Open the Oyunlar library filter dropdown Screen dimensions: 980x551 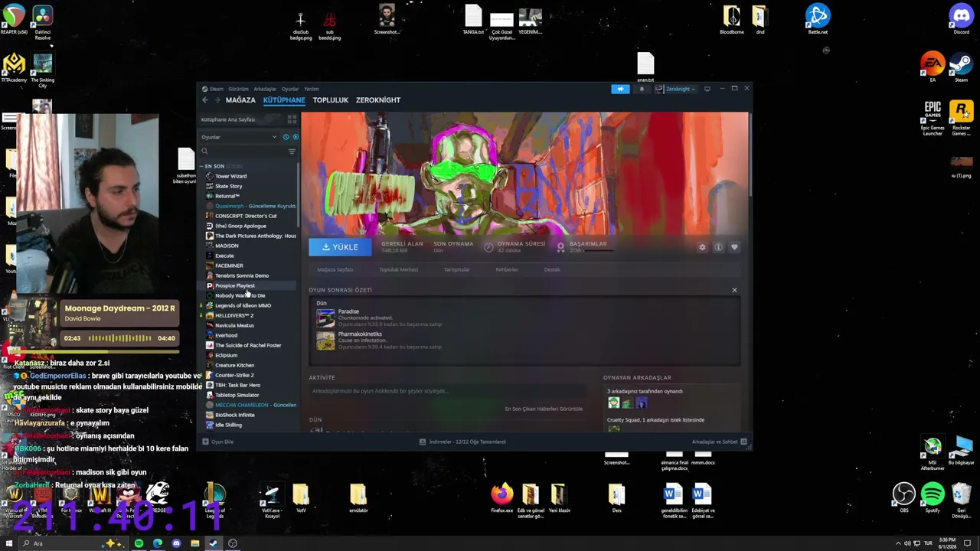pos(238,137)
